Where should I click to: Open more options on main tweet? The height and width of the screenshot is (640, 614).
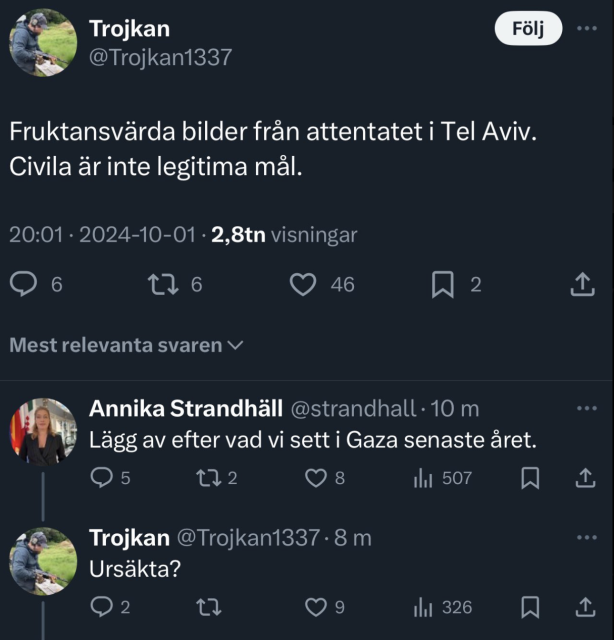click(x=586, y=29)
